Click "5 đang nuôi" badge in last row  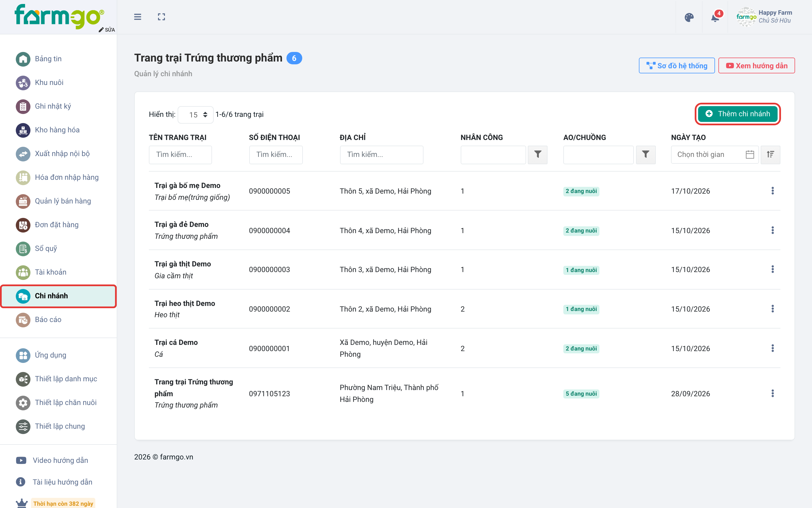click(x=581, y=393)
